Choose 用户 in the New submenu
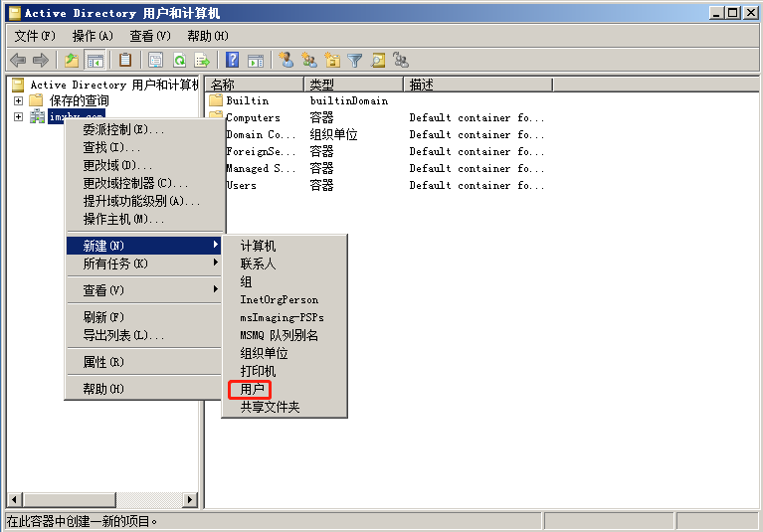 tap(285, 389)
